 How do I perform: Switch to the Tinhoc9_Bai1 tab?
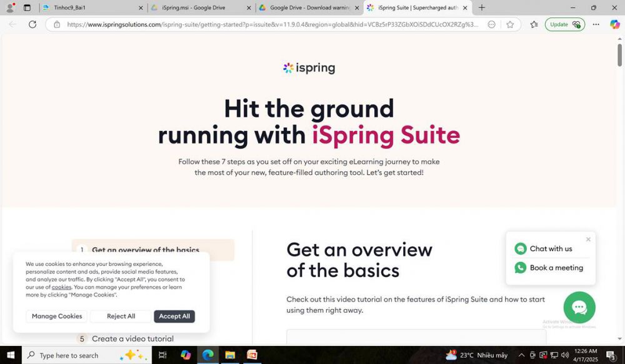pos(93,7)
